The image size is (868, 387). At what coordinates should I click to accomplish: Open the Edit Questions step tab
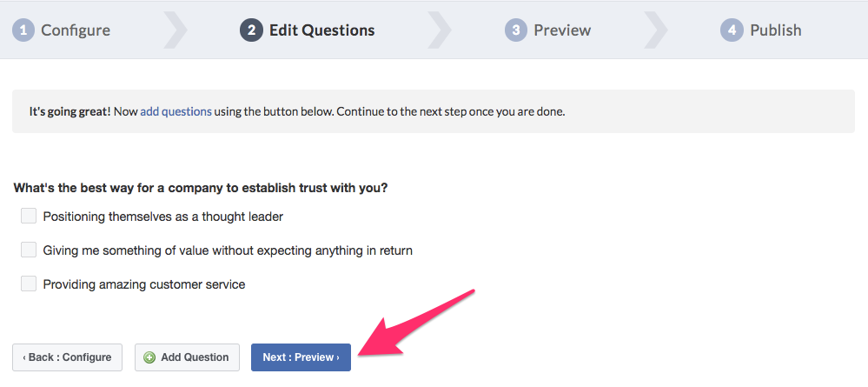point(308,30)
